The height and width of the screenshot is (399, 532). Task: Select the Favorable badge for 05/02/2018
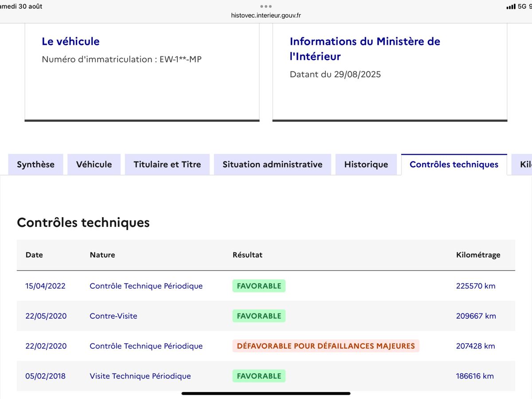(259, 376)
